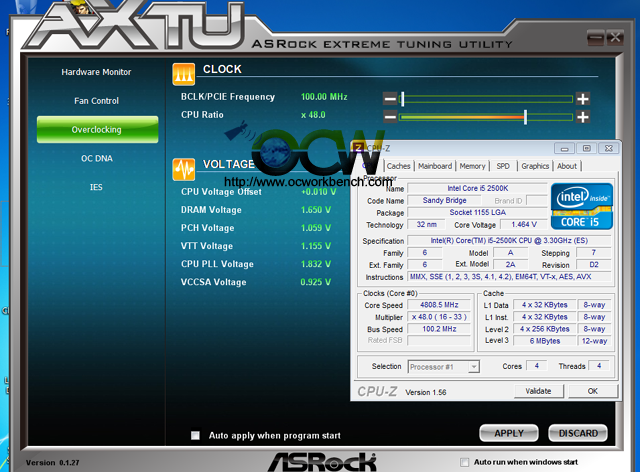
Task: Close the CPU-Z window
Action: [x=609, y=148]
